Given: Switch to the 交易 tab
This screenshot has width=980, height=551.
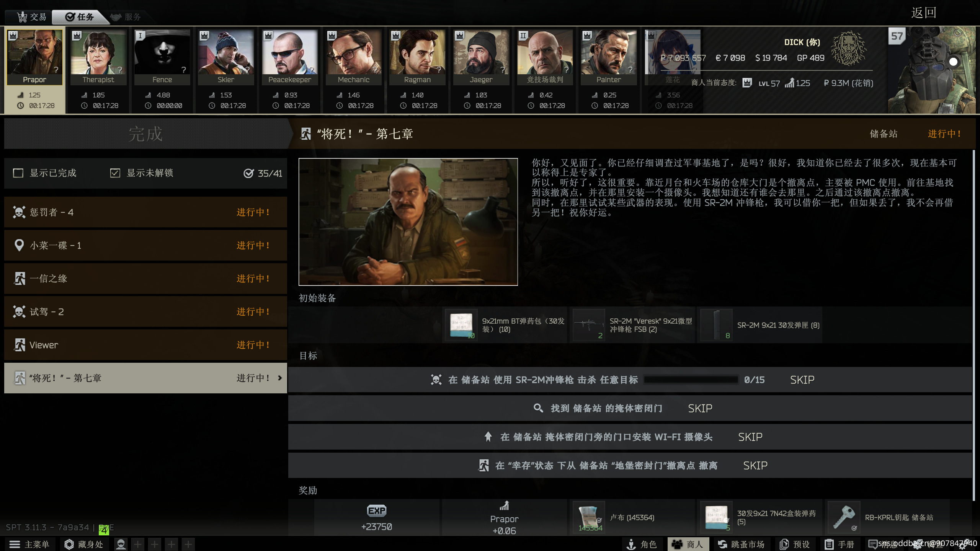Looking at the screenshot, I should (x=31, y=17).
